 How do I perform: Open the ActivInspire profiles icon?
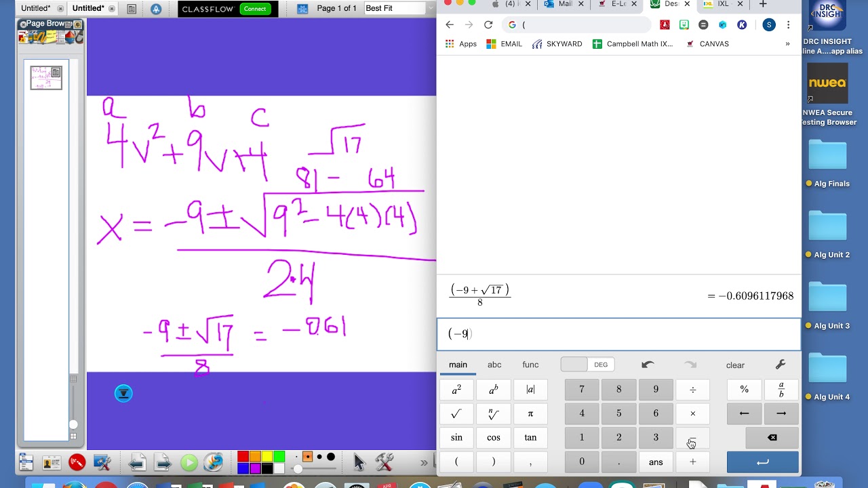click(x=52, y=462)
